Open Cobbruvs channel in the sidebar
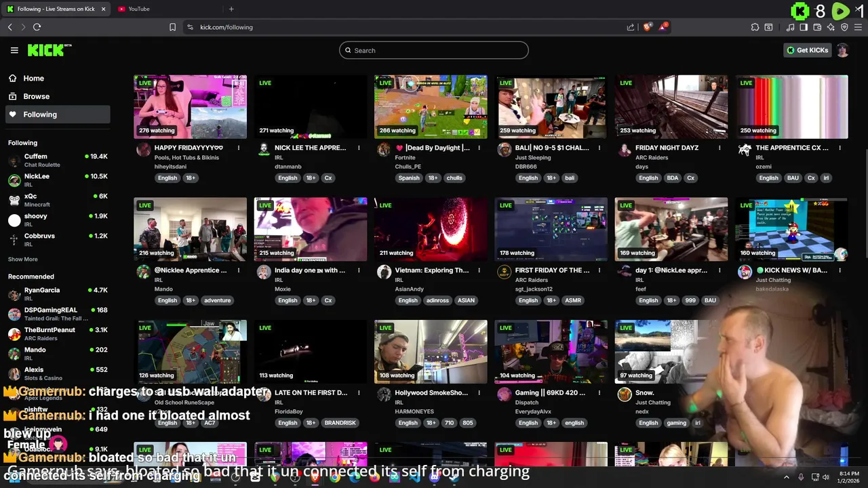Image resolution: width=868 pixels, height=488 pixels. [58, 239]
